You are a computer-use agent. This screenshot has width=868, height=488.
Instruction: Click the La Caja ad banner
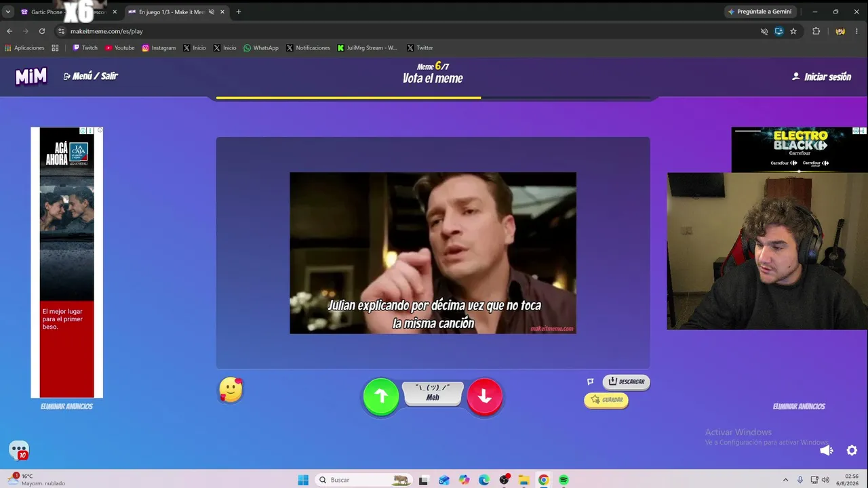click(66, 262)
